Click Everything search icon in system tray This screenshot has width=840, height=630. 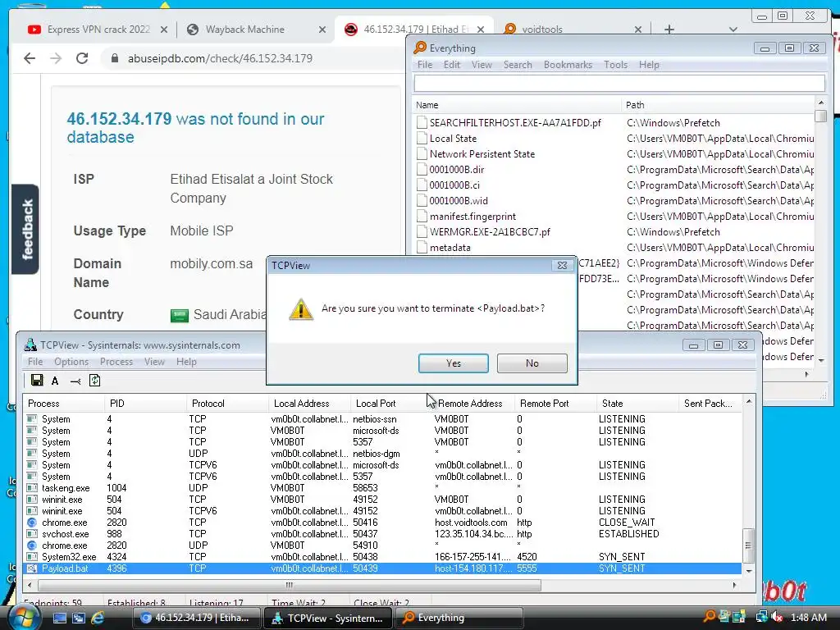click(x=710, y=616)
